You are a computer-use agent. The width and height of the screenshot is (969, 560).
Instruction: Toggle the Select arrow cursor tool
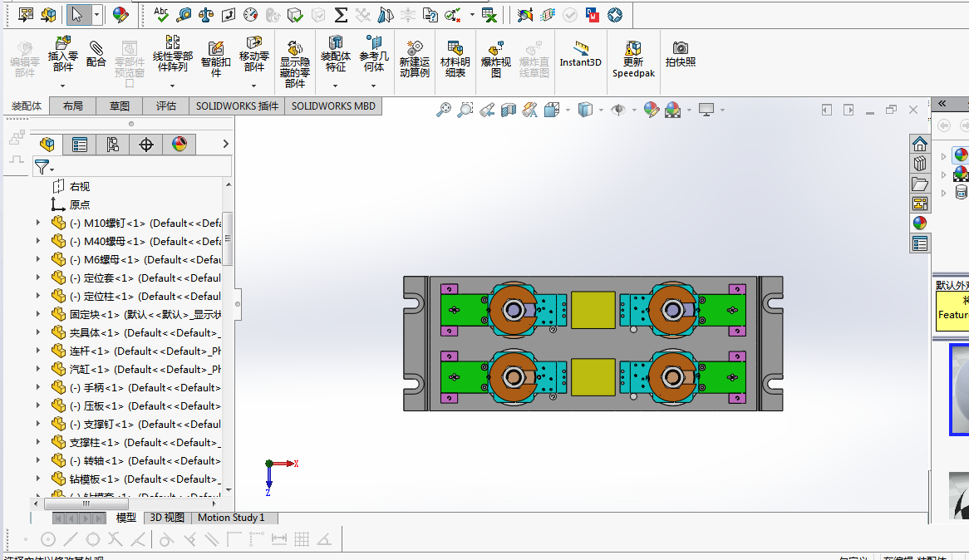click(x=76, y=15)
